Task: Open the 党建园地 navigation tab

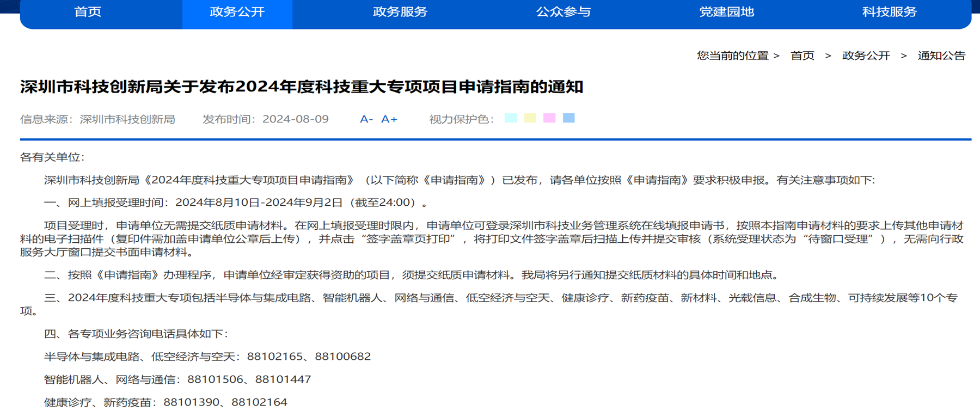Action: tap(726, 12)
